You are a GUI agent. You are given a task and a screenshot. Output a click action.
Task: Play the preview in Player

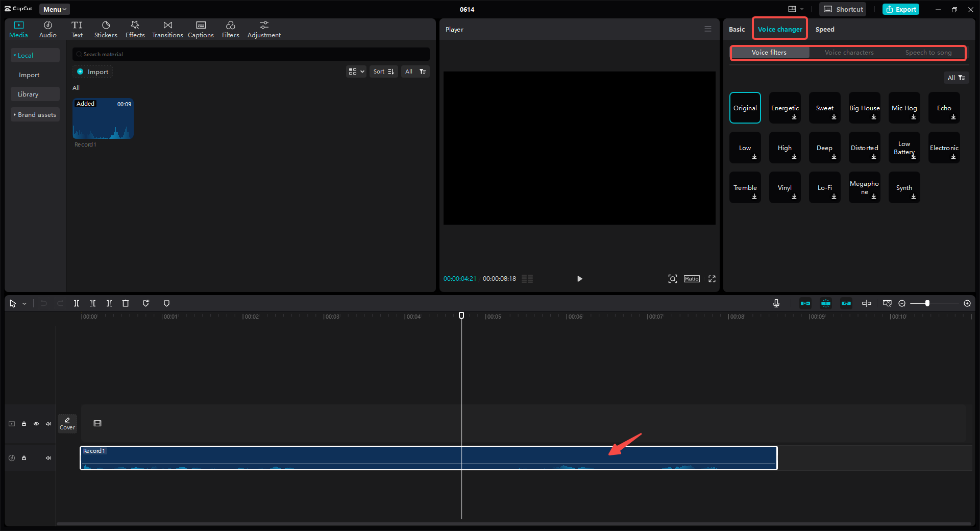click(579, 279)
